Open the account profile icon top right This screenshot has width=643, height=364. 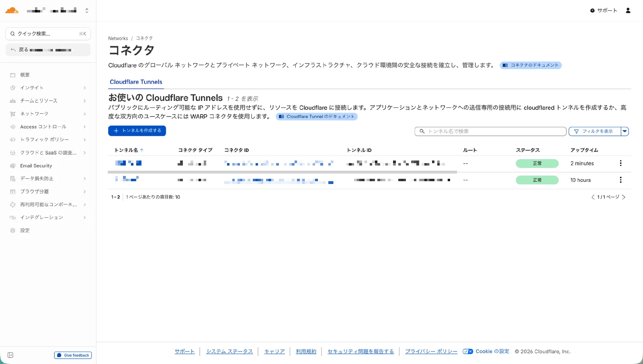click(x=628, y=10)
